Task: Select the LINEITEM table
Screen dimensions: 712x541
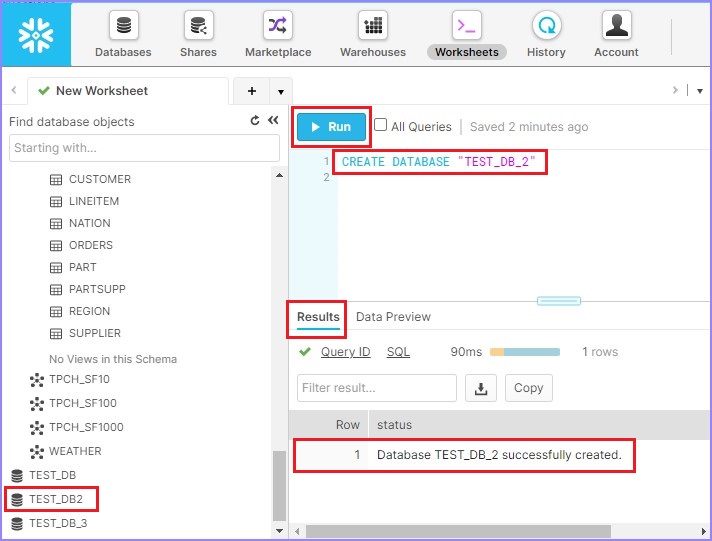Action: coord(84,201)
